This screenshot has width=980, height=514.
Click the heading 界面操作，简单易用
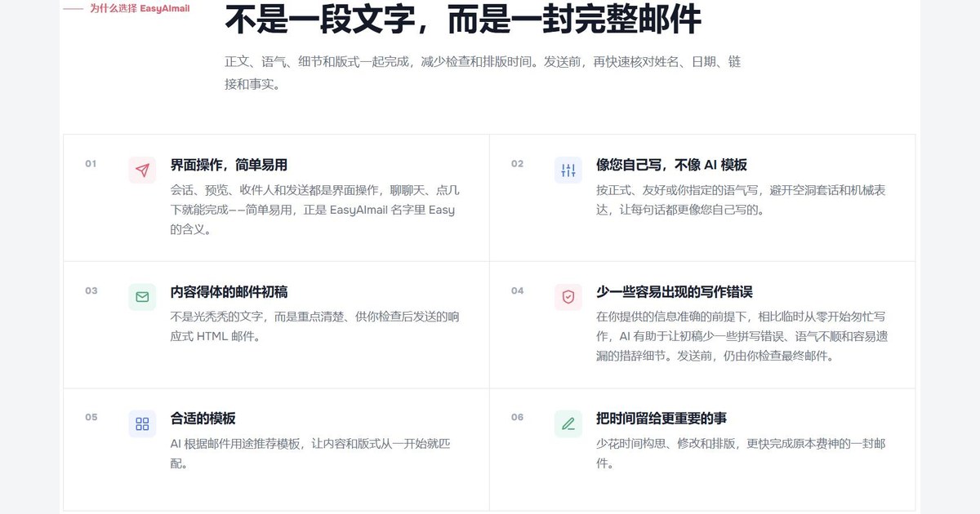coord(229,165)
